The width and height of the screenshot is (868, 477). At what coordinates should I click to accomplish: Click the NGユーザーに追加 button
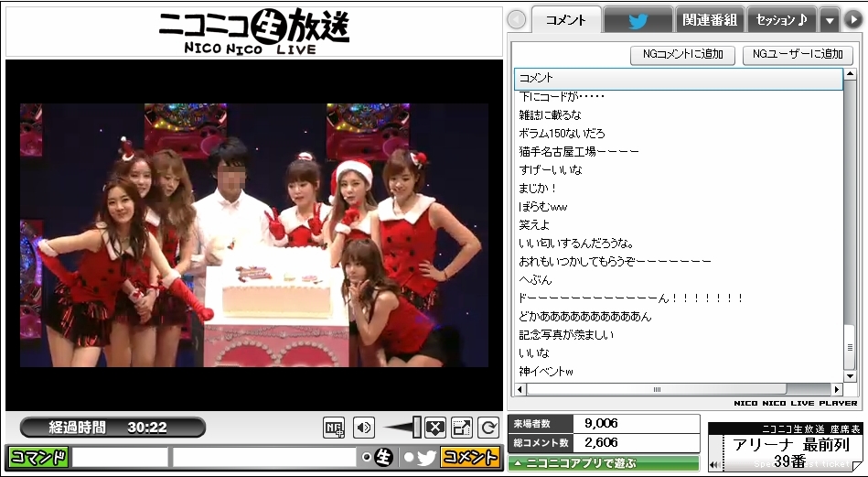pyautogui.click(x=798, y=54)
